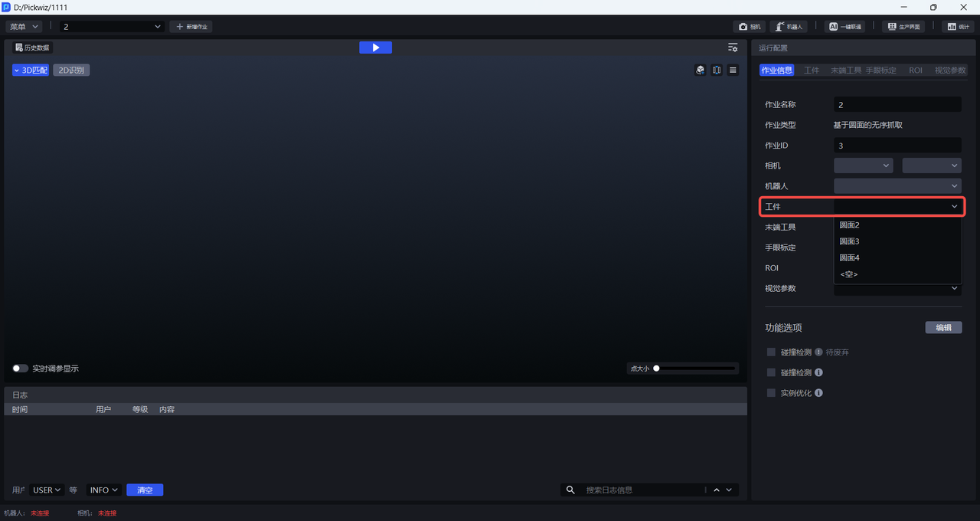
Task: Open the 历史数据 history data
Action: pos(32,48)
